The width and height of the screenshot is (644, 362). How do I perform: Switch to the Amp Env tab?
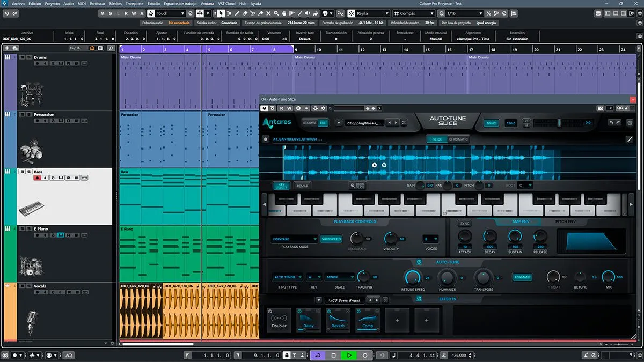coord(520,221)
